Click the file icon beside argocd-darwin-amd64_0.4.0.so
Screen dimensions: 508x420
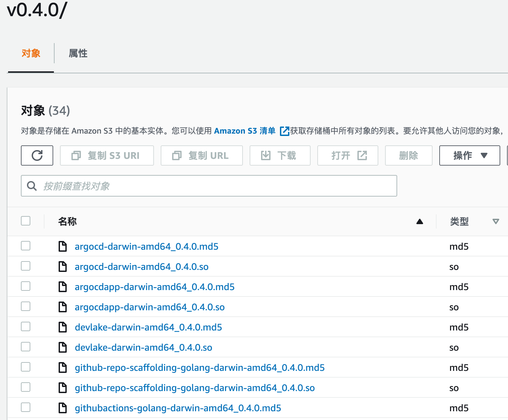[63, 267]
